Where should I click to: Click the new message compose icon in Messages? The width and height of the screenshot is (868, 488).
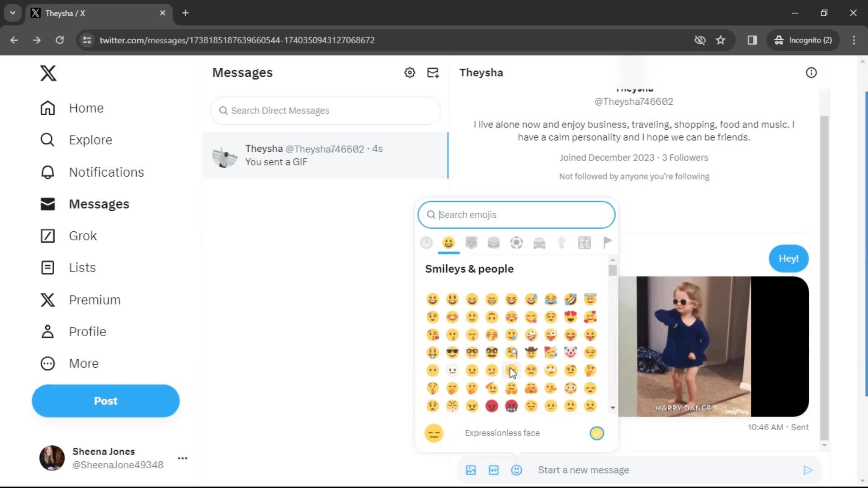pyautogui.click(x=433, y=72)
